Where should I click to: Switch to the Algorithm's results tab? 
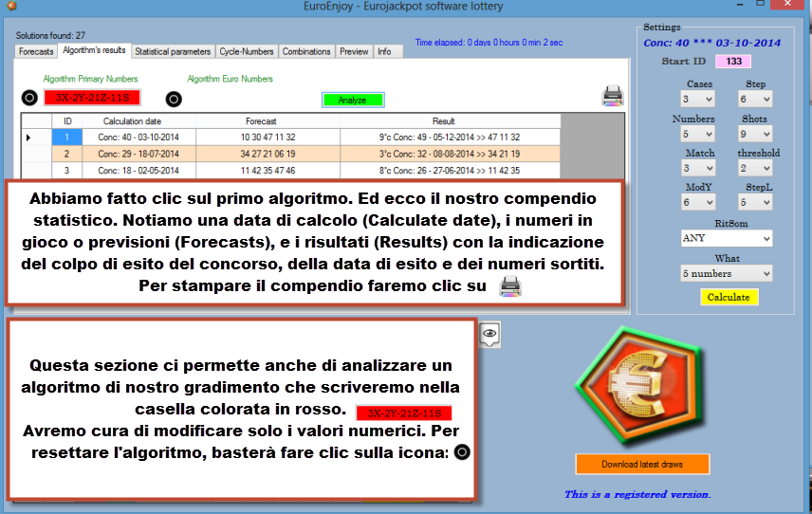pyautogui.click(x=94, y=50)
